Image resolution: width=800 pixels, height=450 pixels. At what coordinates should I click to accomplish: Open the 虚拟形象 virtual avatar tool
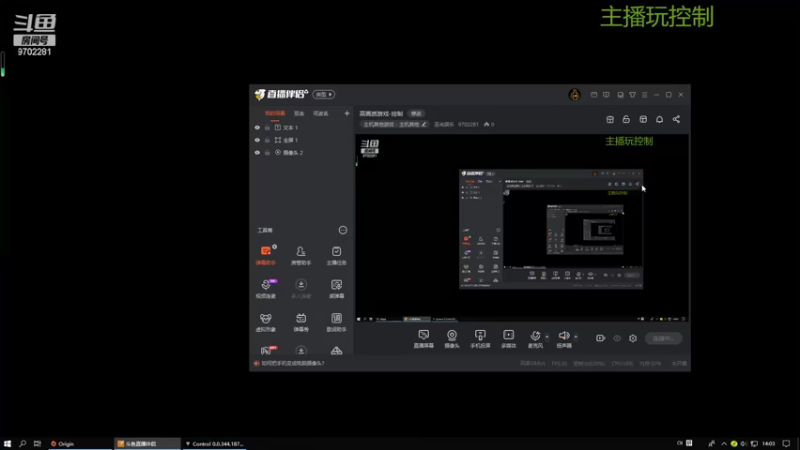(266, 322)
